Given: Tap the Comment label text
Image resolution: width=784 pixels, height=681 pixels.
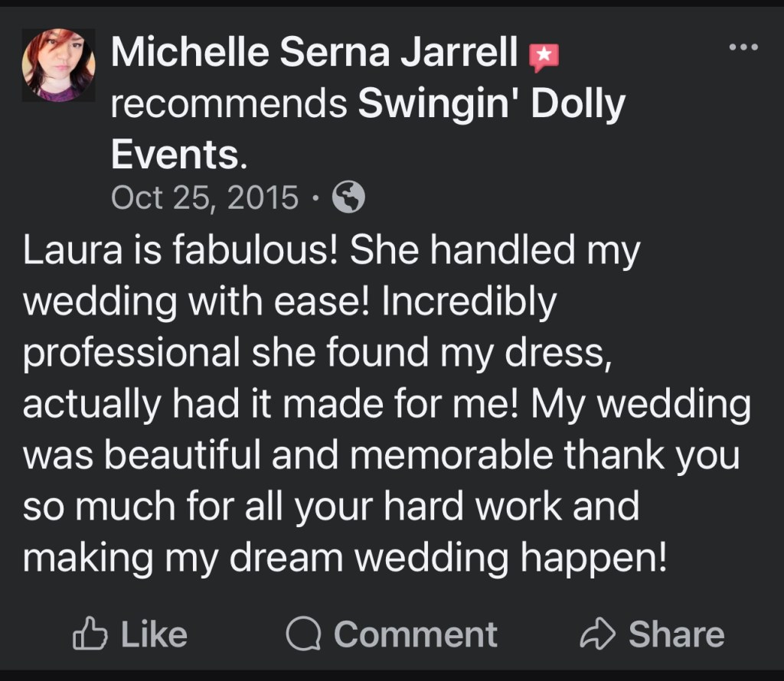Looking at the screenshot, I should pyautogui.click(x=416, y=634).
